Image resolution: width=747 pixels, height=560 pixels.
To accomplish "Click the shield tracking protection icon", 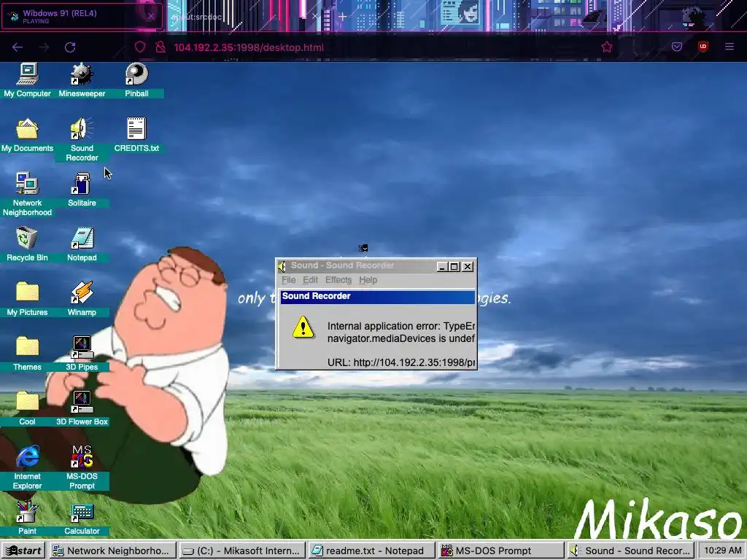I will coord(140,47).
